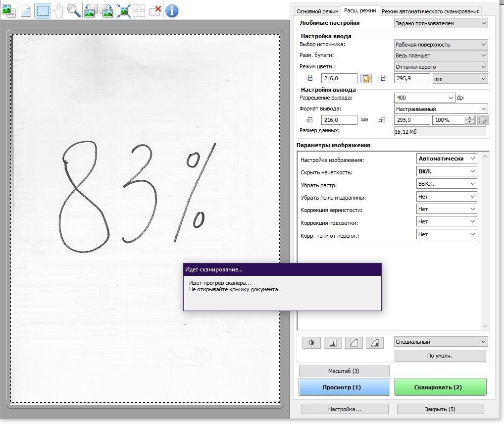Open the blue information icon
The height and width of the screenshot is (425, 504).
pos(172,11)
